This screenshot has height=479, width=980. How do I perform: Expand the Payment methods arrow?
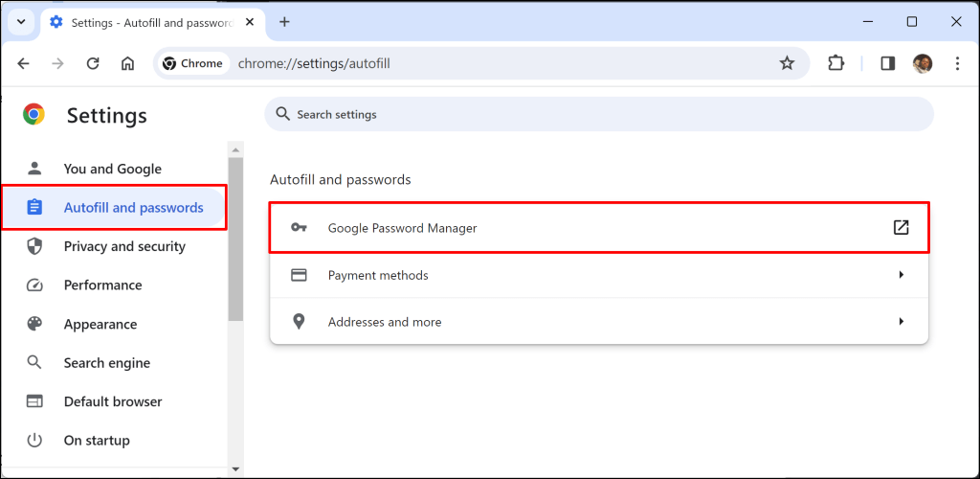(x=901, y=275)
